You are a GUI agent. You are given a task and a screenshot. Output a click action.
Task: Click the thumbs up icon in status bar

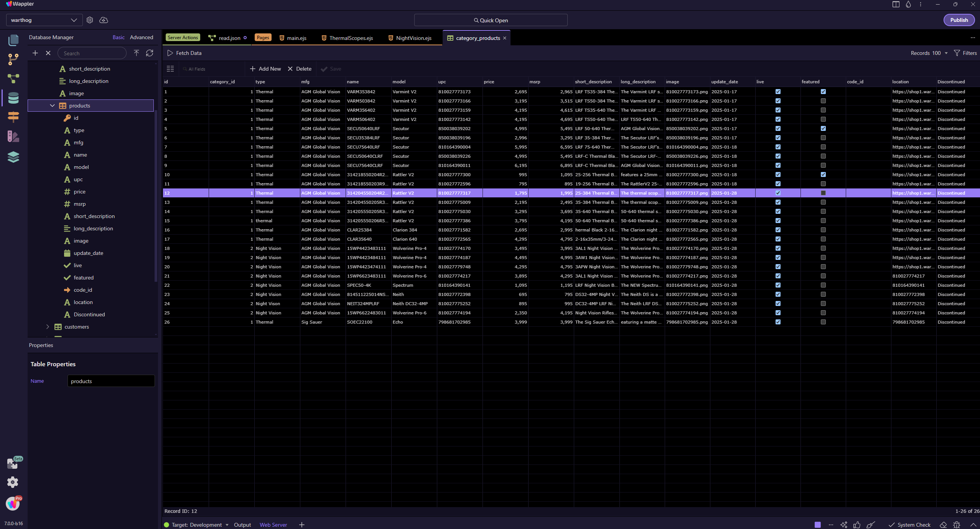coord(857,524)
